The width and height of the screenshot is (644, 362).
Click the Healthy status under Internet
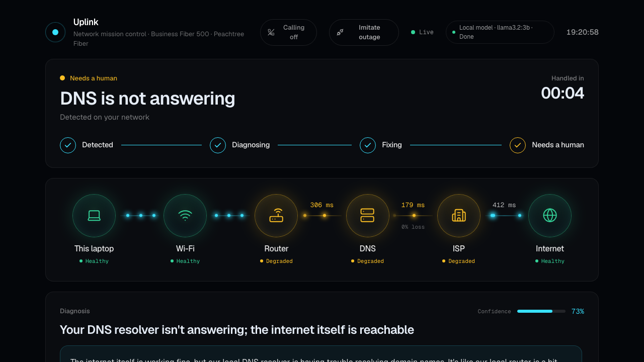click(550, 261)
